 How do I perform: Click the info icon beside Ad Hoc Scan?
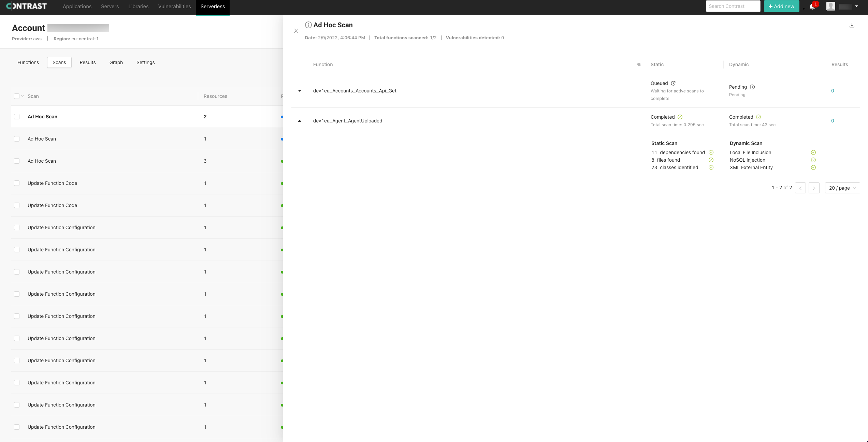pos(308,25)
